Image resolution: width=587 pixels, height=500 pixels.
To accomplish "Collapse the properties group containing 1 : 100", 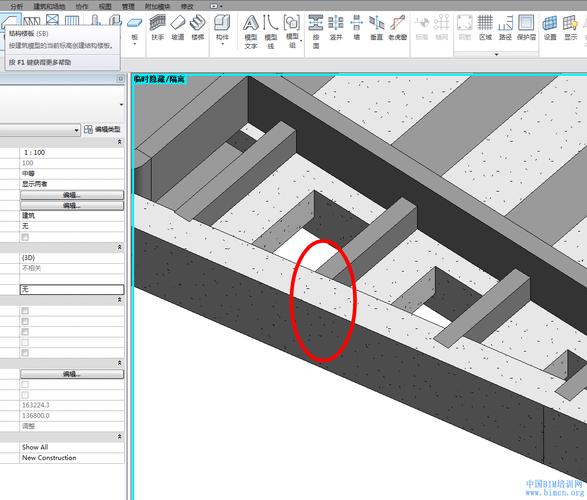I will tap(120, 142).
